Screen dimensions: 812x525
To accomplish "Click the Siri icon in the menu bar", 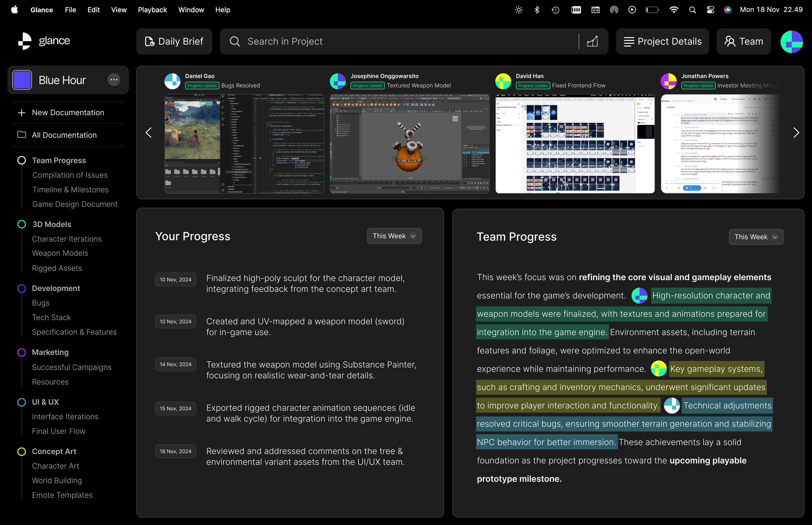I will click(727, 10).
